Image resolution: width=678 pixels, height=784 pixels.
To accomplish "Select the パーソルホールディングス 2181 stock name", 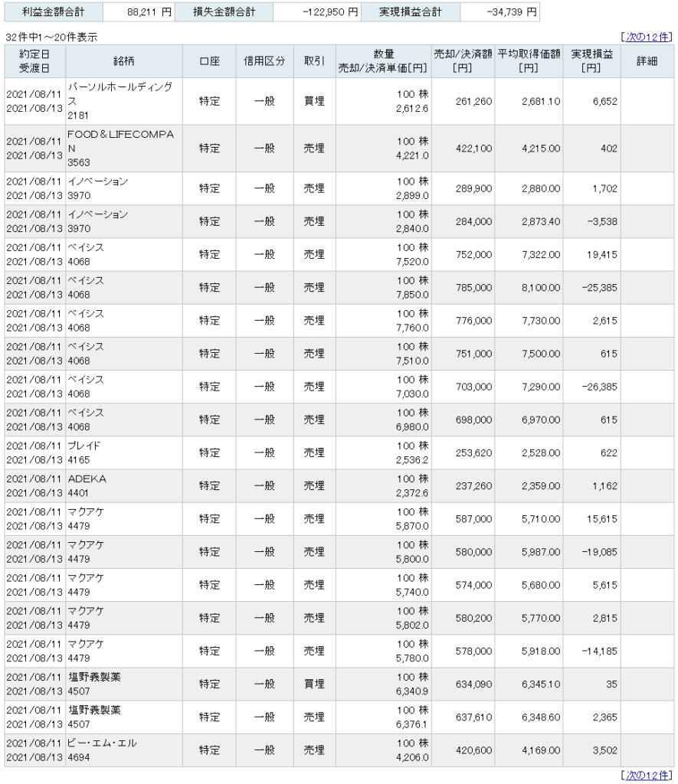I will pos(120,101).
